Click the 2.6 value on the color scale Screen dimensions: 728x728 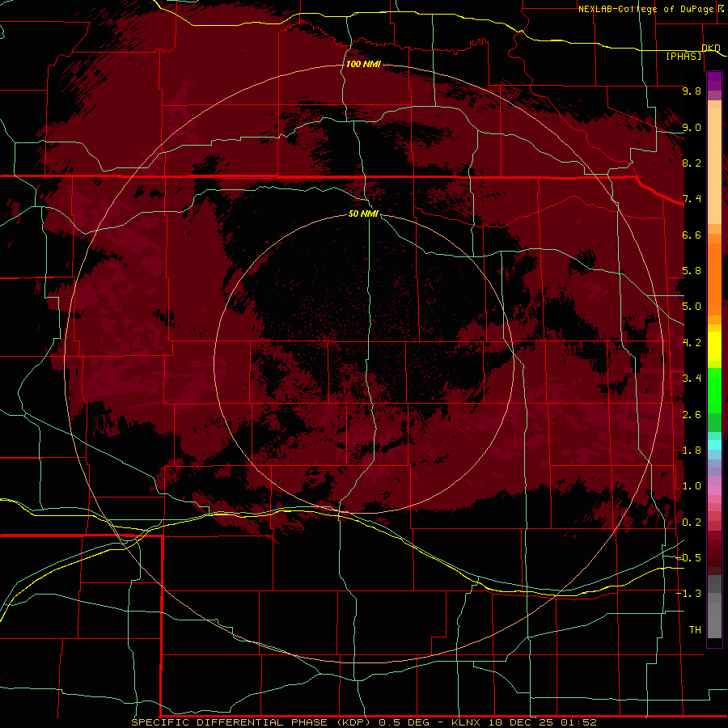point(692,415)
